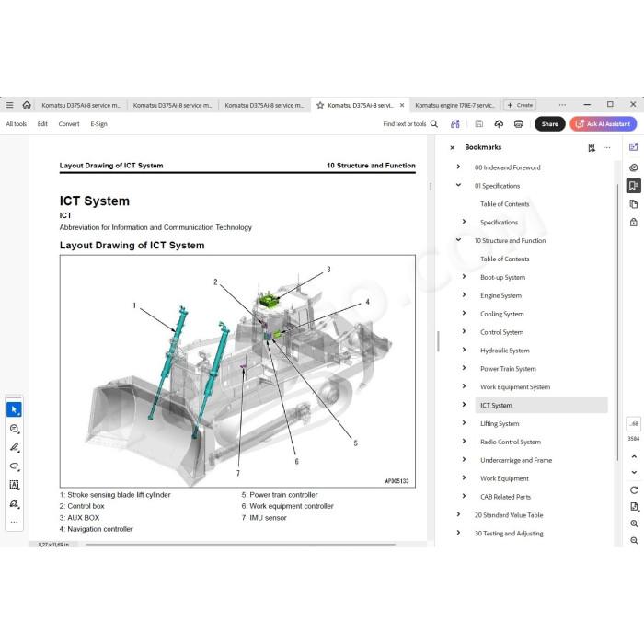
Task: Click Ask AI Assistant button
Action: pyautogui.click(x=604, y=124)
